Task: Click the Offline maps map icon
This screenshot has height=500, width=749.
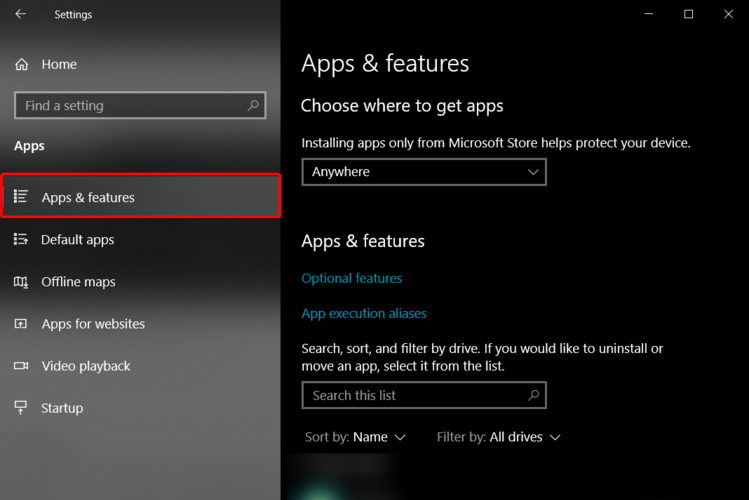Action: (21, 282)
